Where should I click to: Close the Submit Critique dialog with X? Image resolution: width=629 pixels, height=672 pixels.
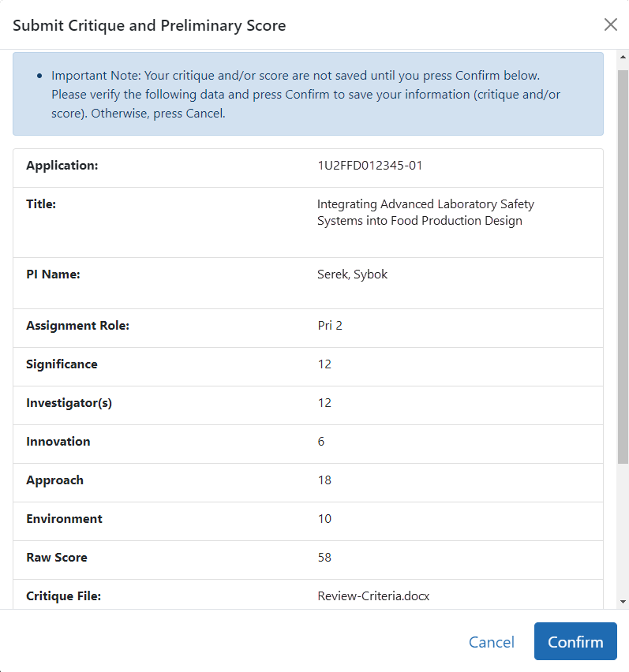[x=610, y=24]
